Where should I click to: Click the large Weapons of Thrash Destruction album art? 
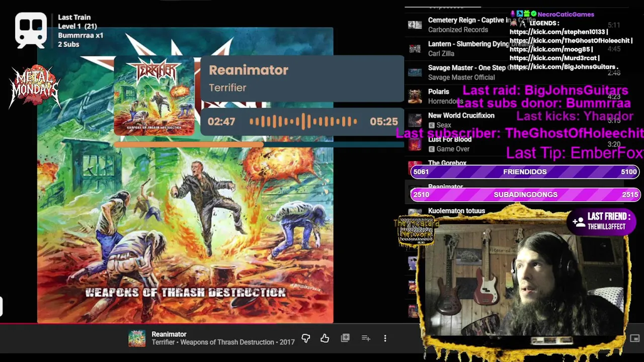[185, 175]
